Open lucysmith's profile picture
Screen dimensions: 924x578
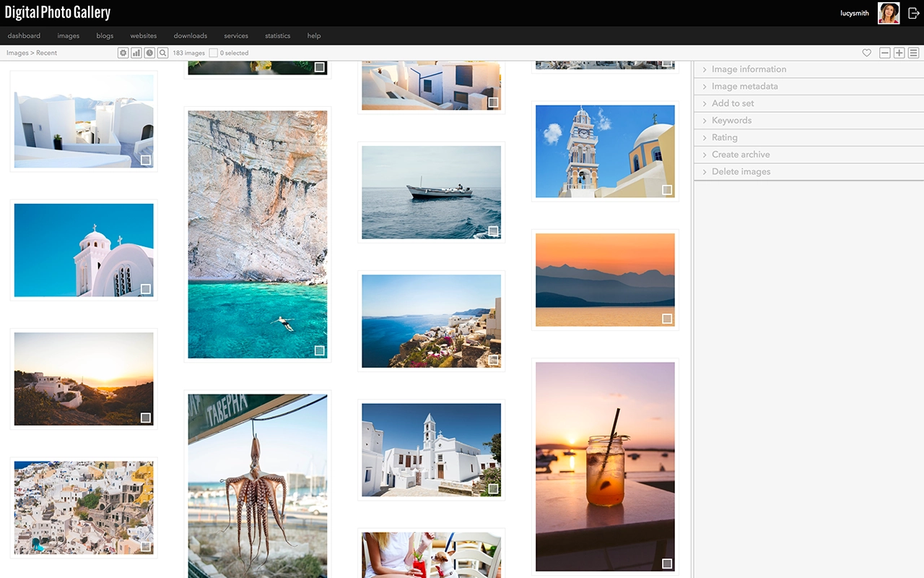(x=889, y=12)
